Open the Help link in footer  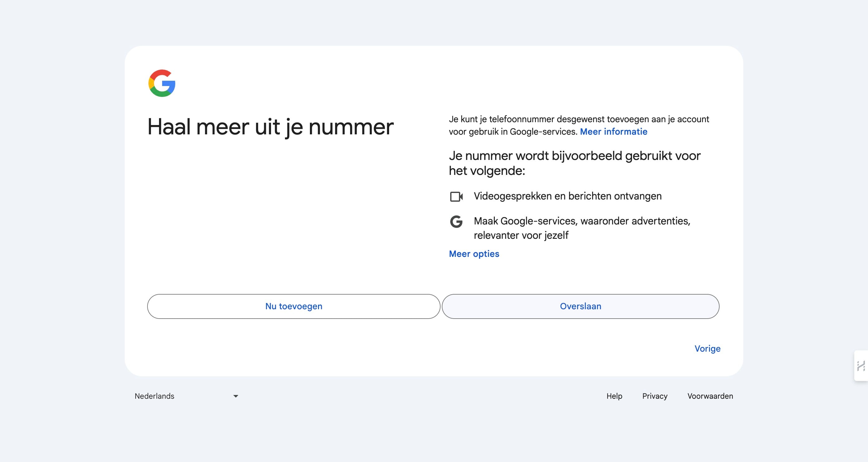coord(614,396)
